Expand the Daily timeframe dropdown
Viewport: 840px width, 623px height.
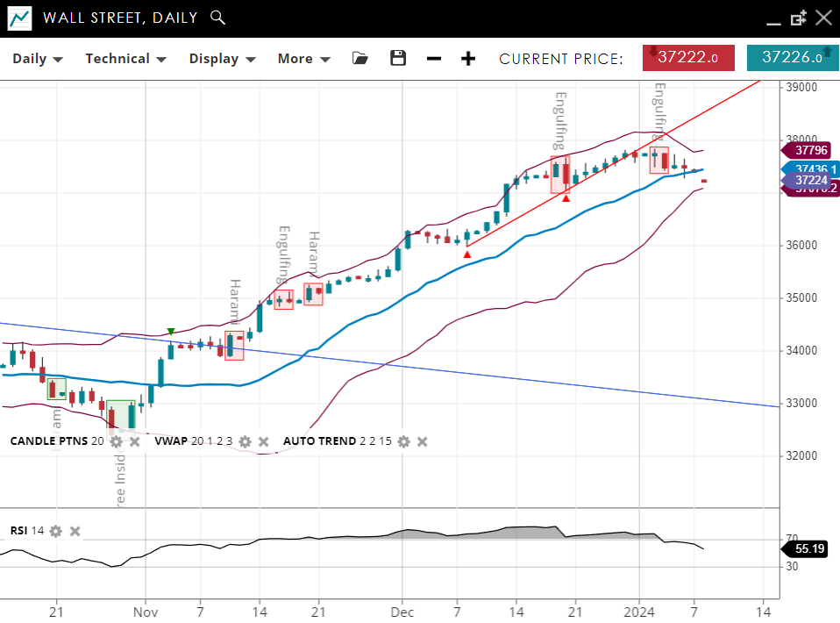pyautogui.click(x=38, y=59)
